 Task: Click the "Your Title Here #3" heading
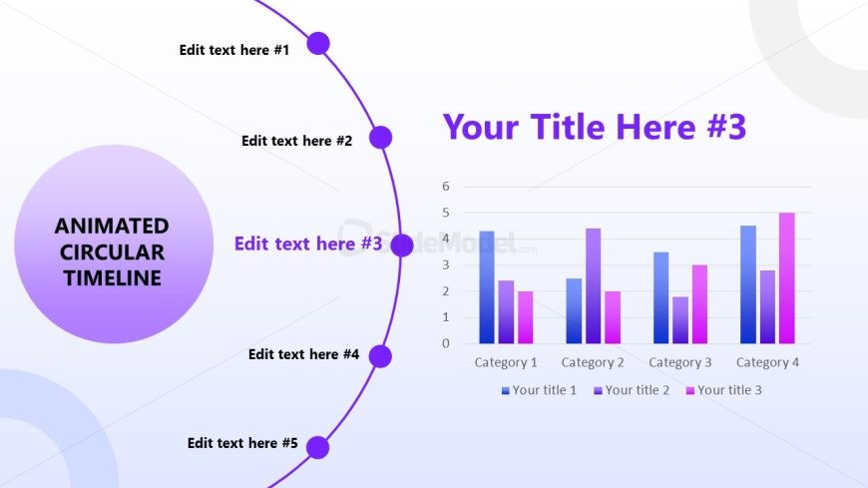tap(595, 127)
